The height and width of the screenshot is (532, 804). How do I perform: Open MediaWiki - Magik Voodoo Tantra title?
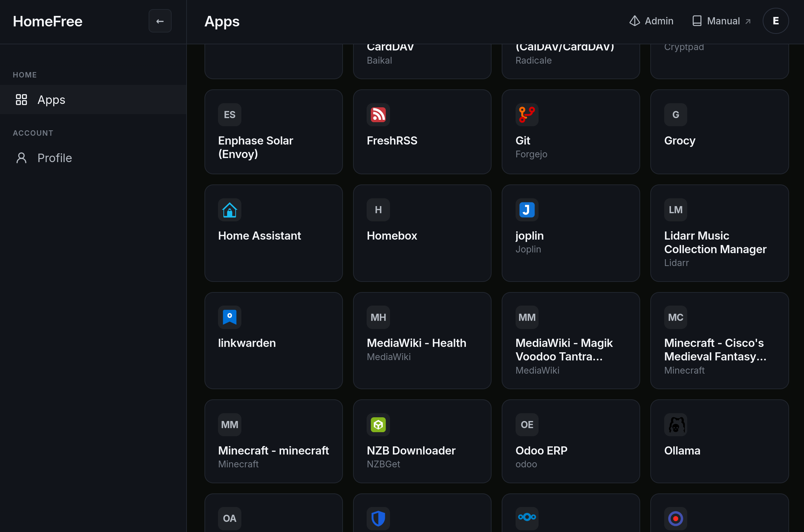tap(564, 350)
